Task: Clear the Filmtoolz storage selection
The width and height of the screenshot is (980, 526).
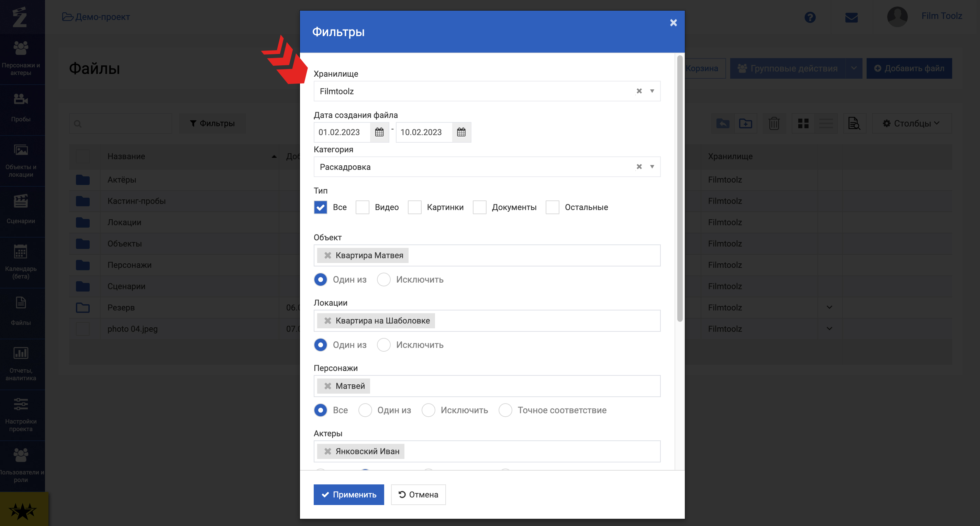Action: click(639, 91)
